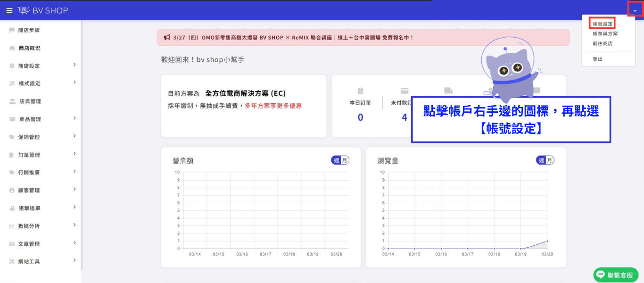
Task: Open the account dropdown arrow at top right
Action: [x=635, y=10]
